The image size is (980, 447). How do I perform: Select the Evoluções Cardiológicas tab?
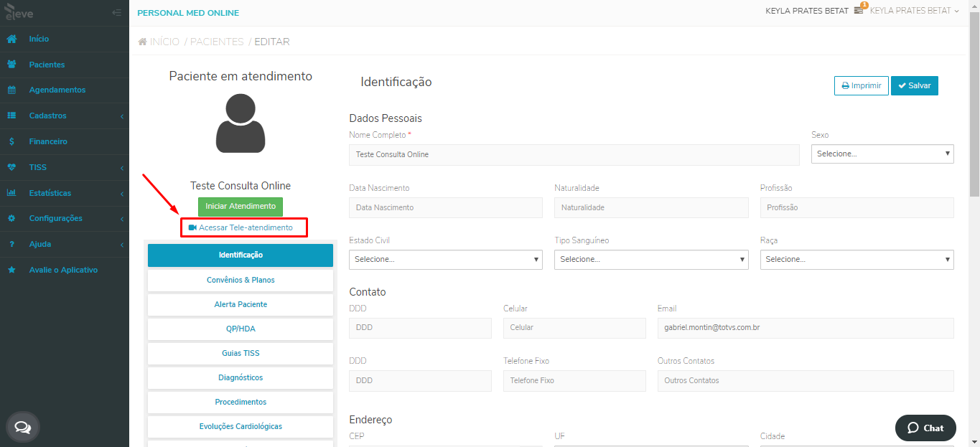pyautogui.click(x=241, y=426)
